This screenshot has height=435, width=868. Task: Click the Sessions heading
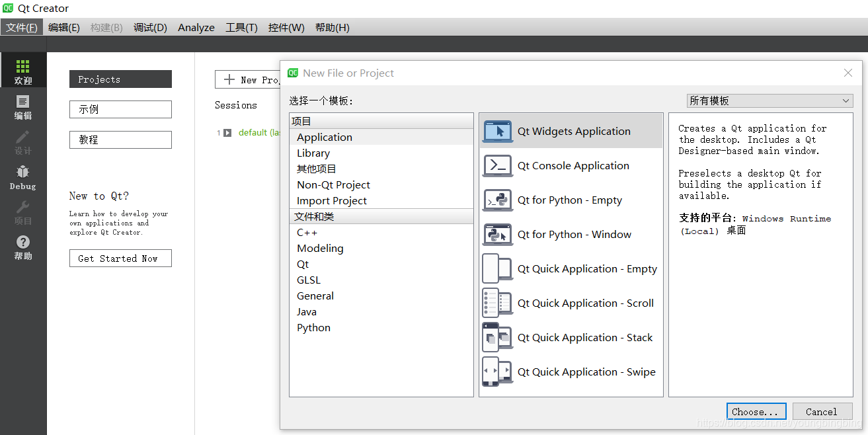click(x=236, y=105)
